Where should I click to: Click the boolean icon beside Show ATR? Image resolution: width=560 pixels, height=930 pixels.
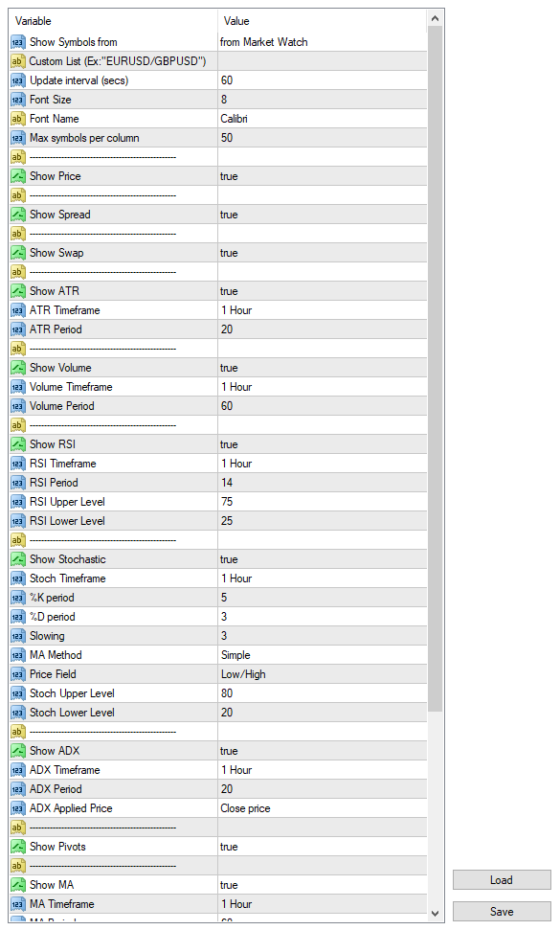coord(18,291)
